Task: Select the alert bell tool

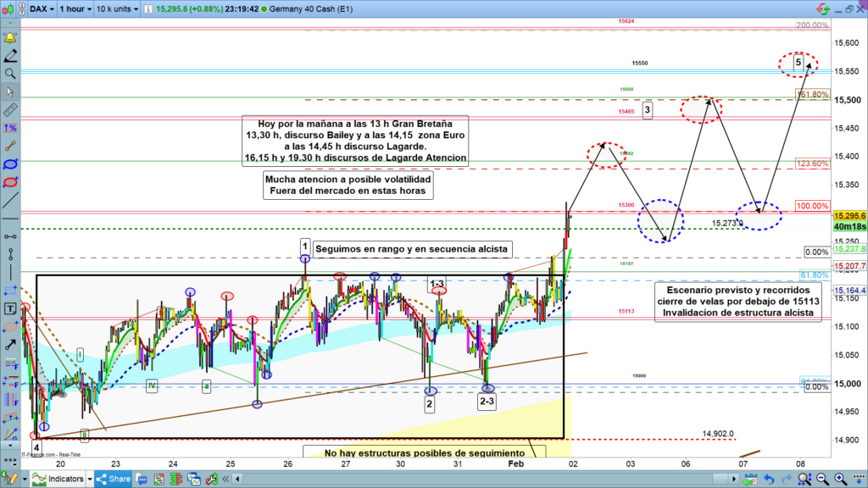Action: 10,39
